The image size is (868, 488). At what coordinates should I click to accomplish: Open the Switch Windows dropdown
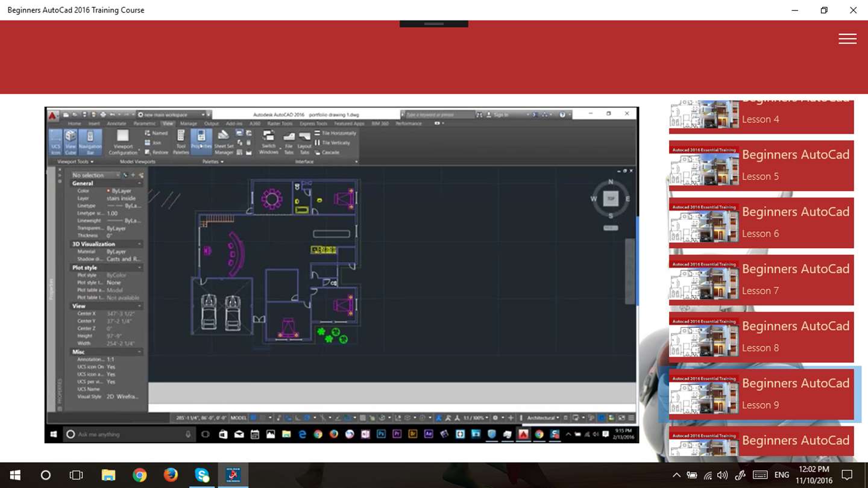pos(269,143)
